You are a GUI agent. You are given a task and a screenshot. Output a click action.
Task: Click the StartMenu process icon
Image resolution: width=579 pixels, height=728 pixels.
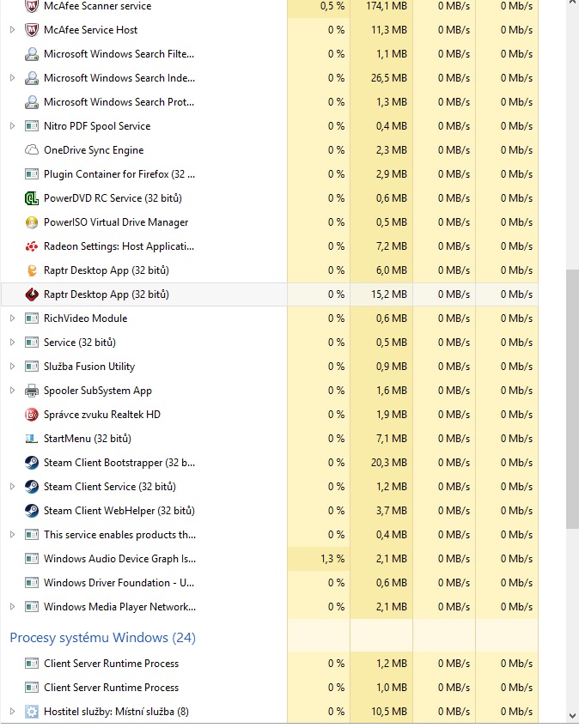click(32, 439)
